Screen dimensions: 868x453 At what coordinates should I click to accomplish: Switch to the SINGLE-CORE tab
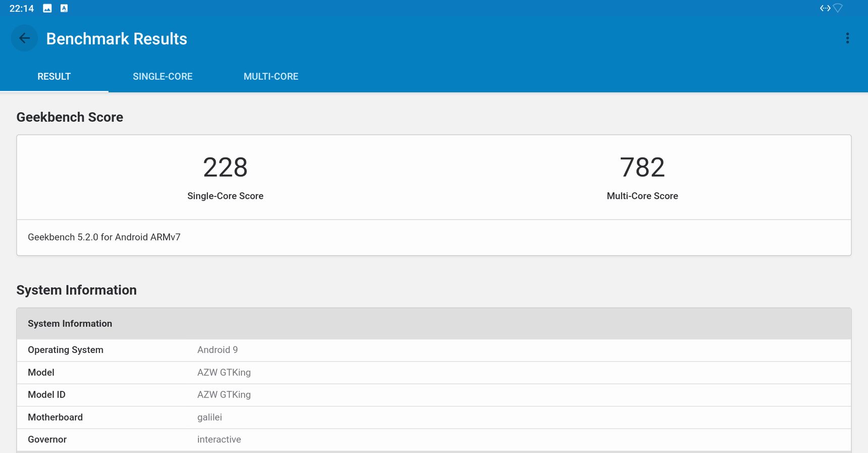162,77
